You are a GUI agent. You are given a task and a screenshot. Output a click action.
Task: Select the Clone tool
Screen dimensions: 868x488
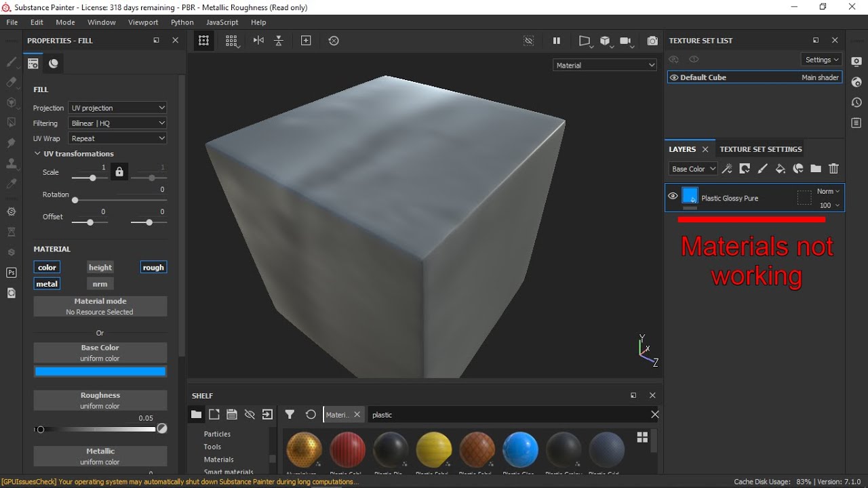11,163
